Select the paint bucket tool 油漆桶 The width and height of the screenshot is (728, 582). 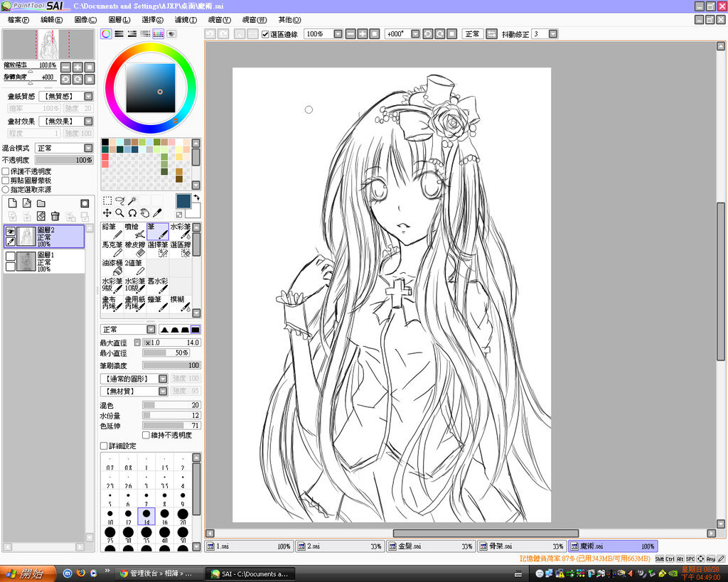click(112, 267)
